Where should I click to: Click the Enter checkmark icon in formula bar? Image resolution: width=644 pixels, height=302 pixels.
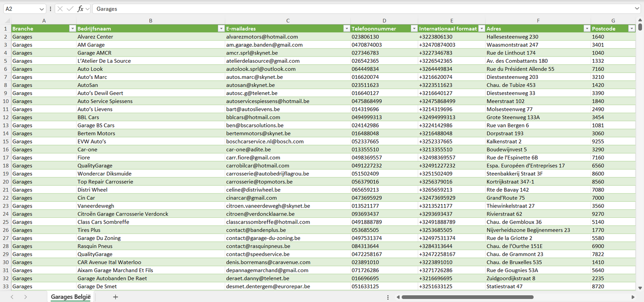(x=70, y=9)
